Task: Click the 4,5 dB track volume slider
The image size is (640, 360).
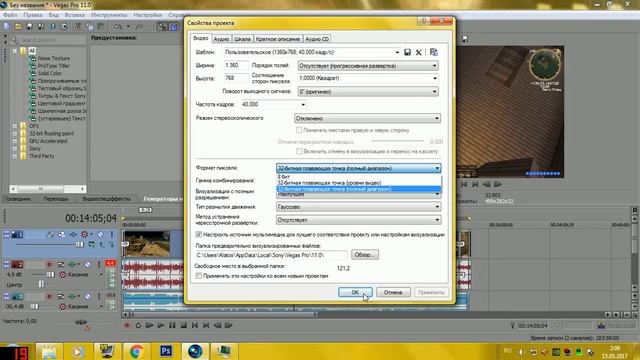Action: point(50,275)
